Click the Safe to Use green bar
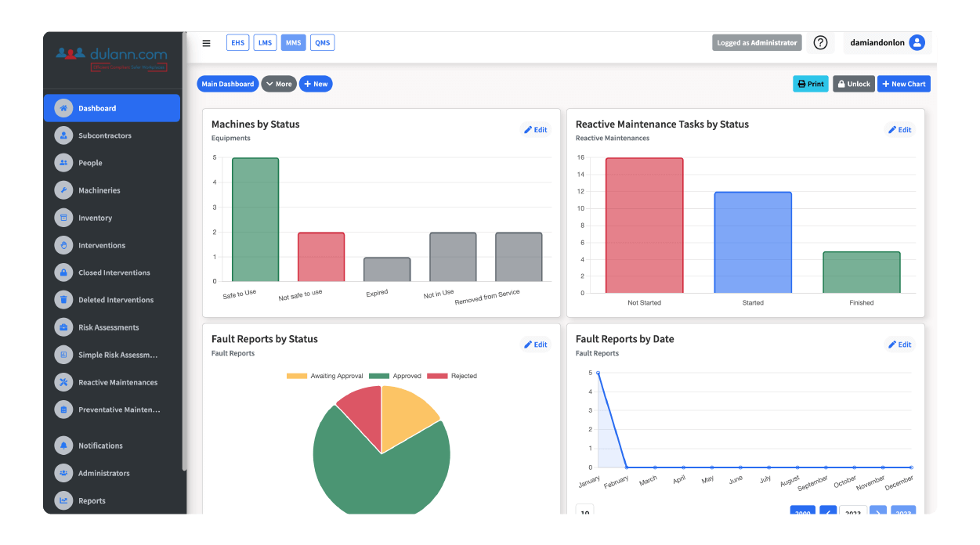The width and height of the screenshot is (980, 545). coord(255,220)
